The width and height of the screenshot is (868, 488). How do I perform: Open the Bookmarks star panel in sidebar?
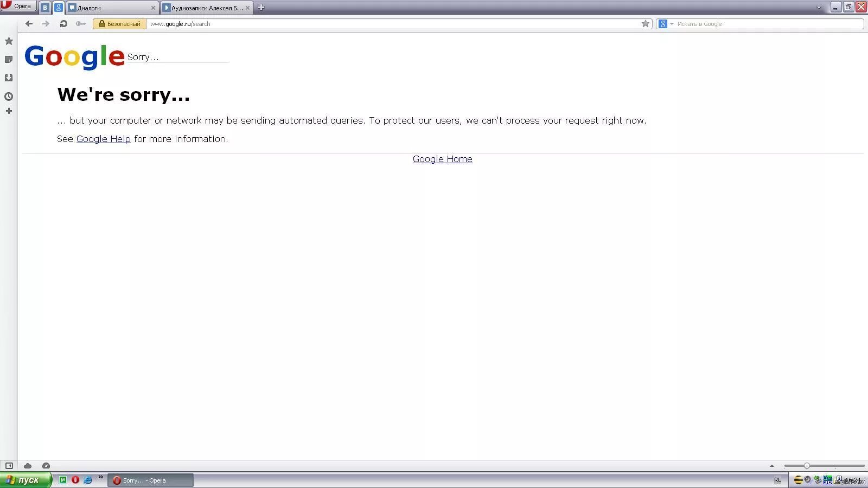[x=9, y=41]
